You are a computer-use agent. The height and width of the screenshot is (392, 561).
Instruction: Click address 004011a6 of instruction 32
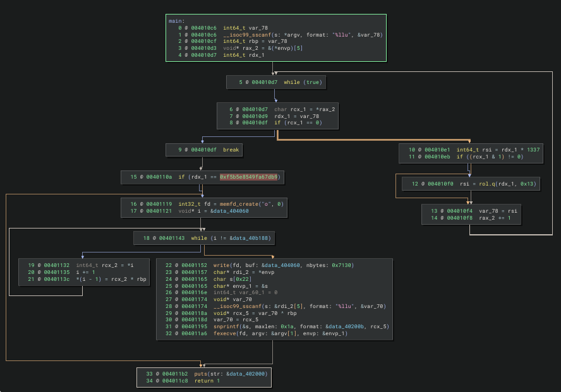point(194,333)
